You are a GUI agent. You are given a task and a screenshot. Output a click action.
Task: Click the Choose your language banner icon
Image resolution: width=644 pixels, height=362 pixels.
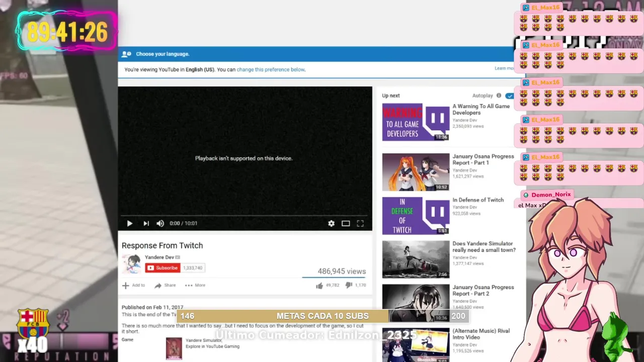[x=126, y=54]
